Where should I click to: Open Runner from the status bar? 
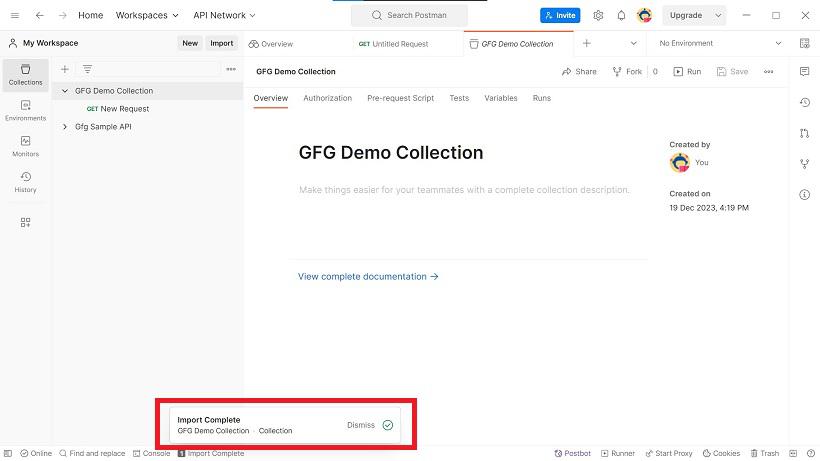(x=618, y=453)
